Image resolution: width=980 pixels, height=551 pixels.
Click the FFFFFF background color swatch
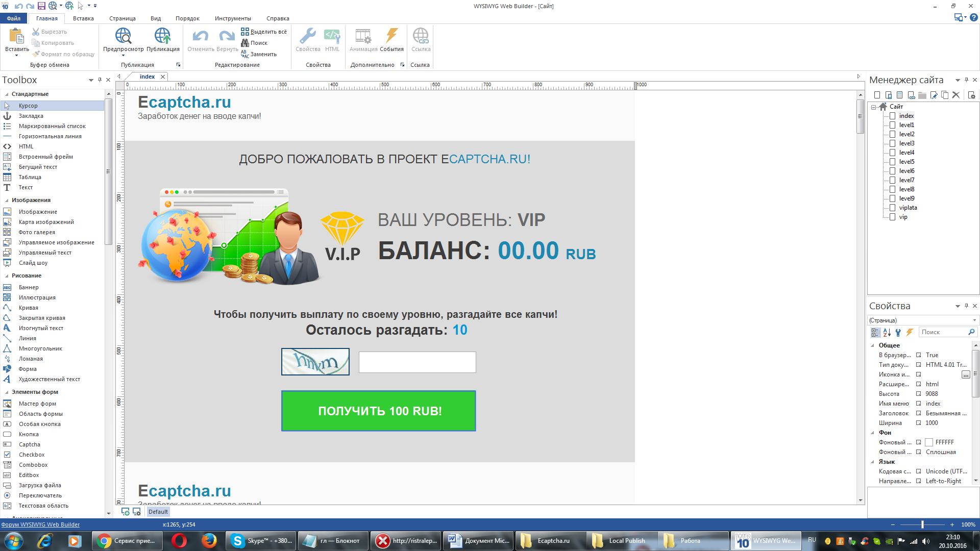tap(929, 442)
